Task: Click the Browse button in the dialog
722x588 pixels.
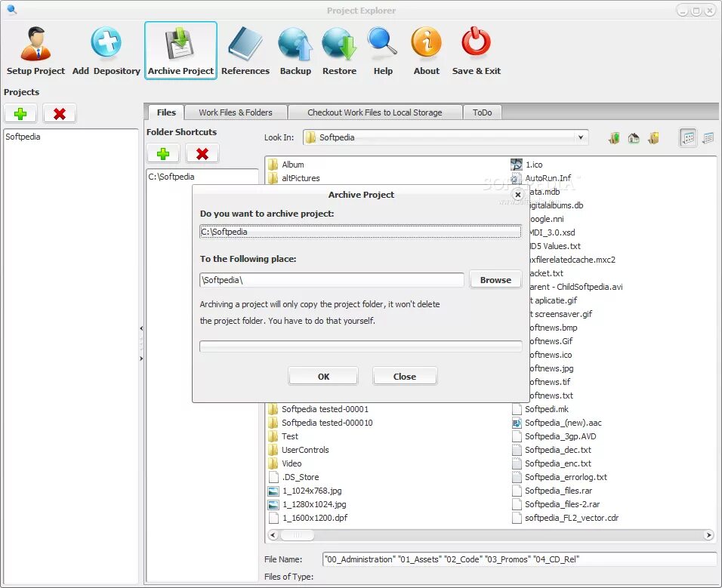Action: coord(495,280)
